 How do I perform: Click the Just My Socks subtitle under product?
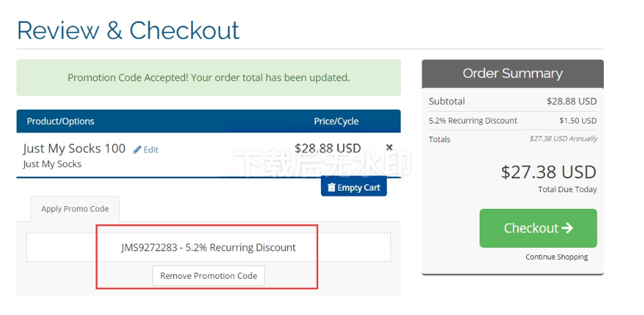pyautogui.click(x=52, y=164)
